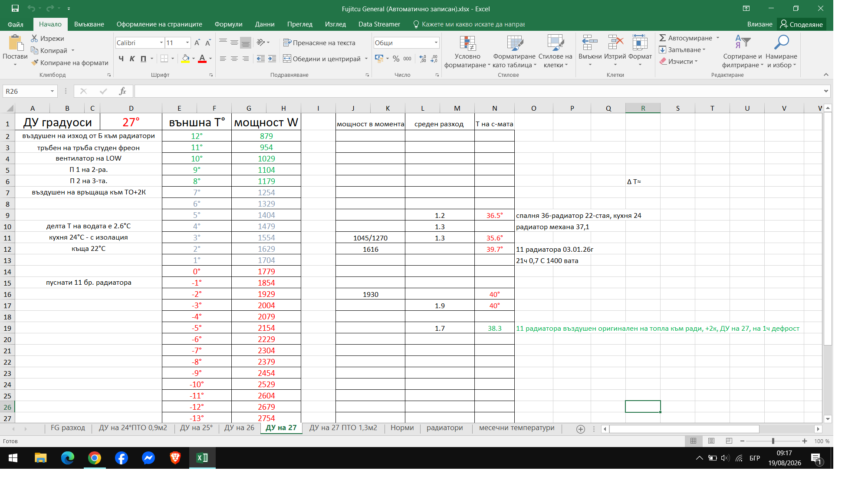Click the comma style 000 icon

pyautogui.click(x=407, y=59)
